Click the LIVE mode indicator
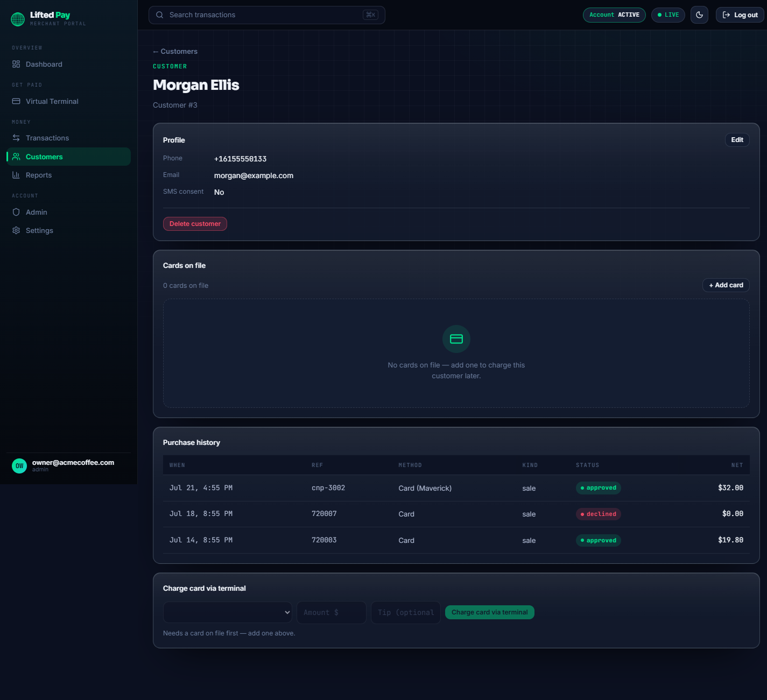 [x=668, y=15]
